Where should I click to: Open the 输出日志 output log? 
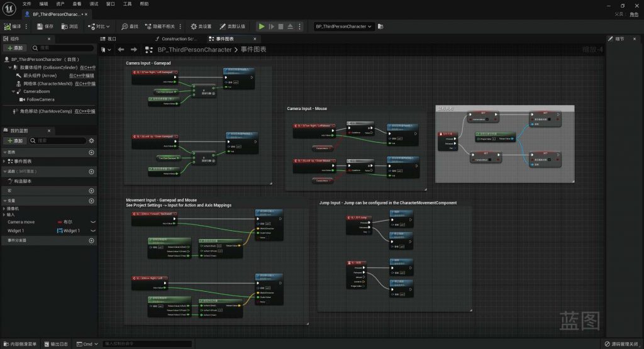[56, 344]
